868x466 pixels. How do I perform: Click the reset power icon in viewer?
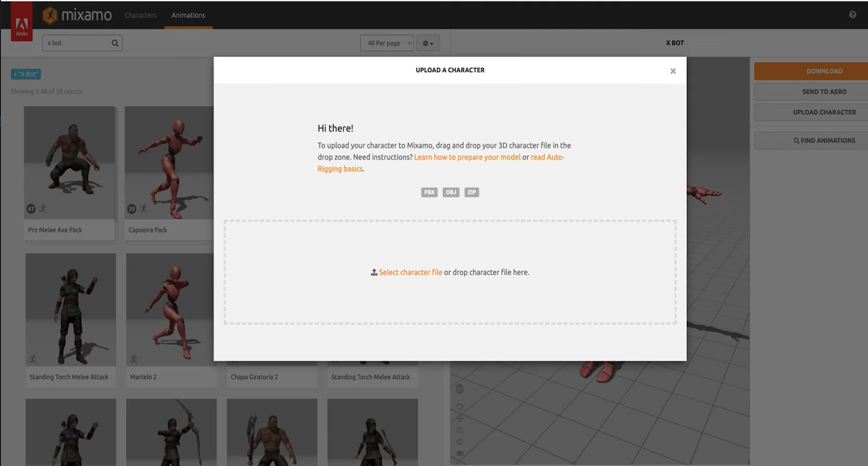pos(460,442)
